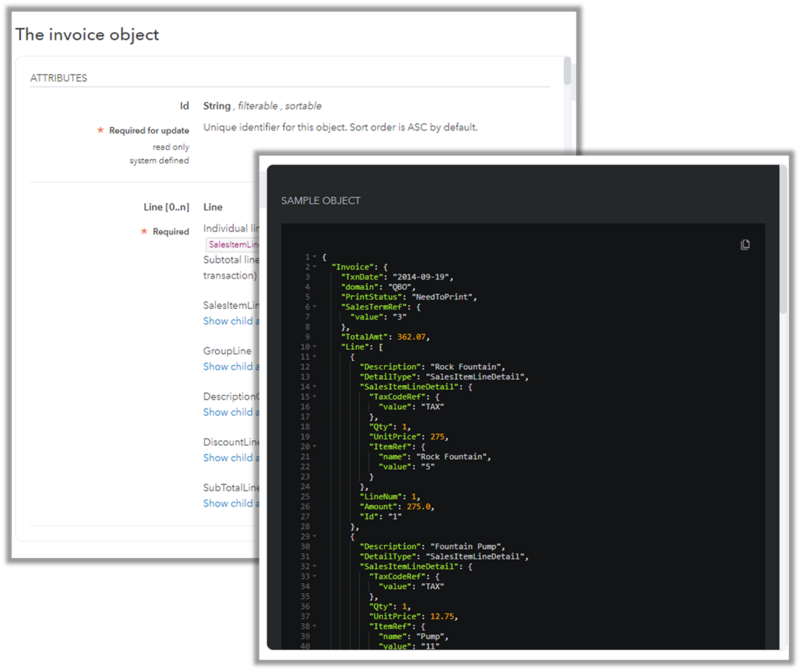Click the "name": "Pump" code line
This screenshot has width=800, height=671.
(x=413, y=636)
